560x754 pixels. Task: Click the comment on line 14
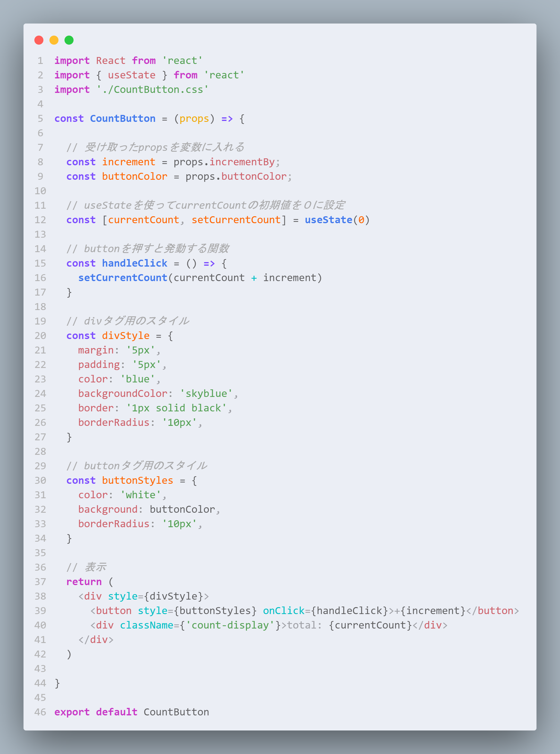click(x=148, y=249)
